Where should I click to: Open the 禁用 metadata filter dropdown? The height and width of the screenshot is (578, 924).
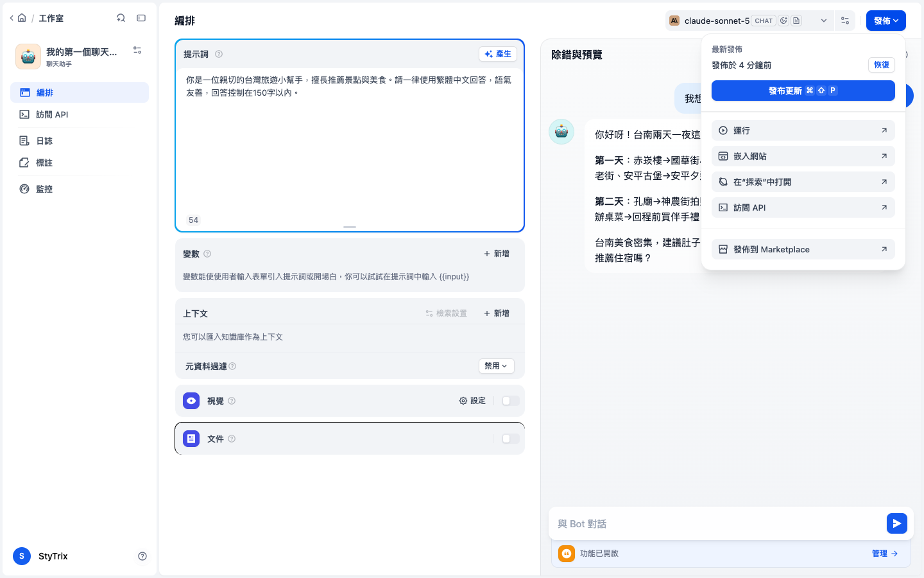(x=497, y=366)
